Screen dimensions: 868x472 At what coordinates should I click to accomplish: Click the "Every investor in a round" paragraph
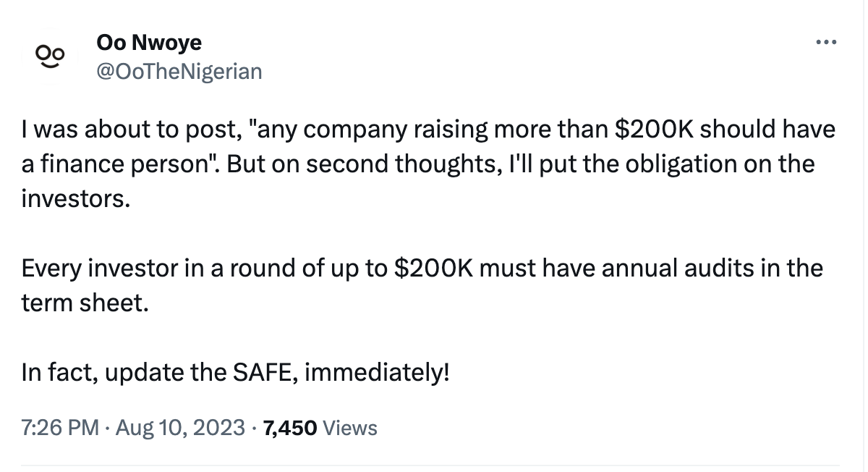click(x=422, y=285)
